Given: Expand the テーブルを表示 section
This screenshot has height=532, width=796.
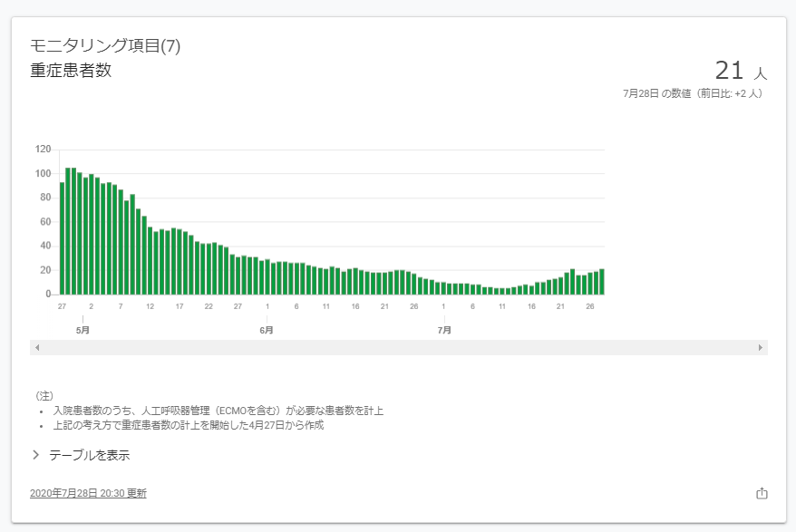Looking at the screenshot, I should pos(82,455).
